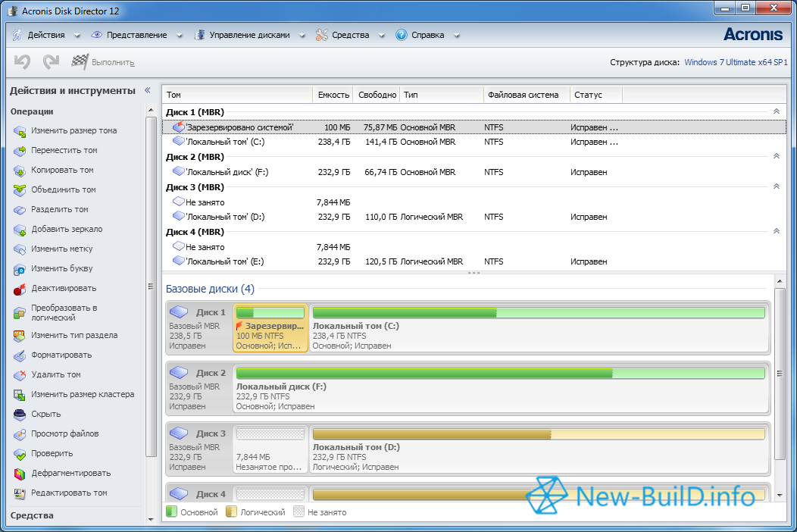This screenshot has width=797, height=532.
Task: Click the Resize volume icon (Изменить размер тома)
Action: [x=20, y=131]
